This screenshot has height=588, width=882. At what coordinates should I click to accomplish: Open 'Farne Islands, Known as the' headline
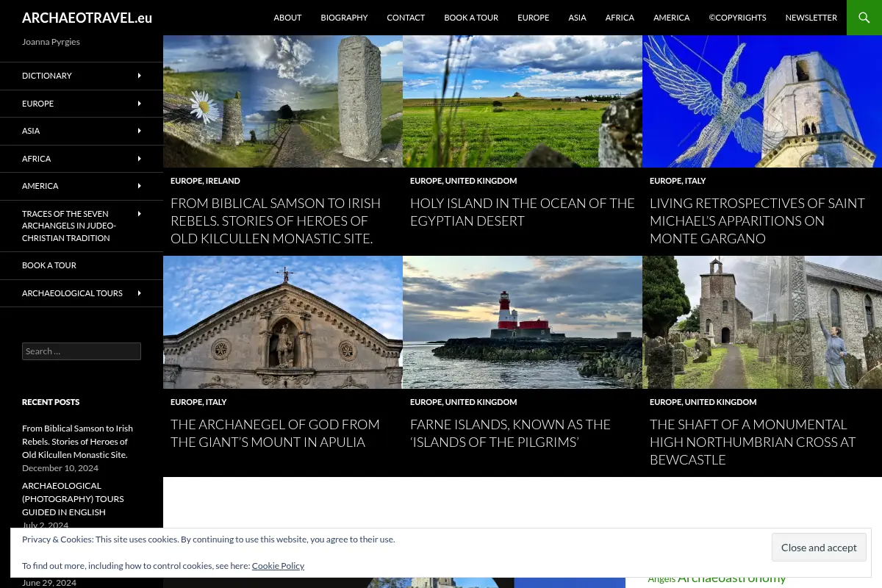[x=510, y=433]
